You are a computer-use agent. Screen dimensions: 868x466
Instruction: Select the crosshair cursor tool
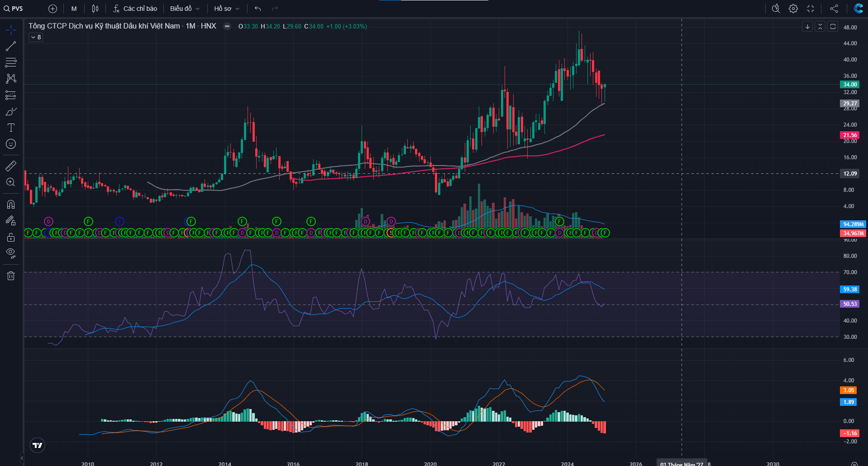click(x=11, y=30)
